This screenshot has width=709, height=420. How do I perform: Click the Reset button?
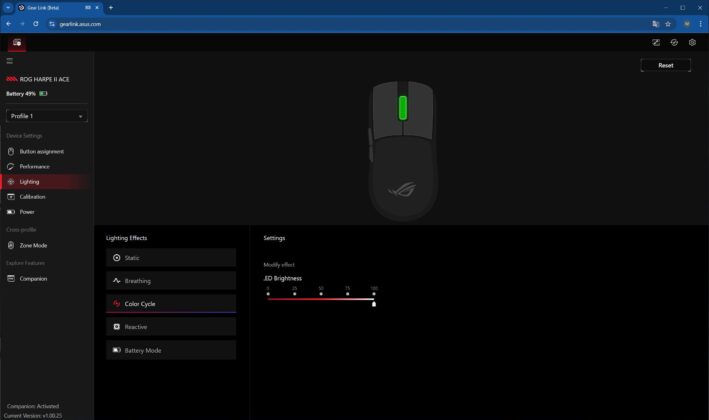tap(666, 66)
